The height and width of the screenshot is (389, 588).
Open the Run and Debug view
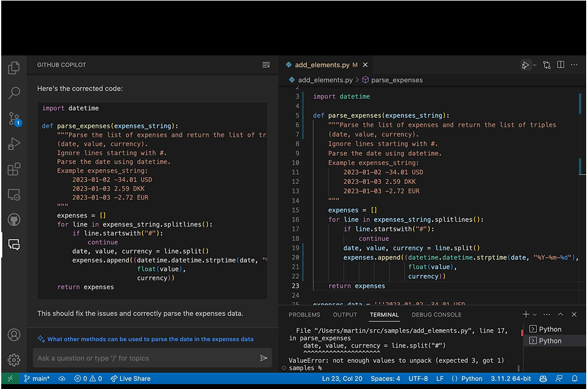[14, 144]
